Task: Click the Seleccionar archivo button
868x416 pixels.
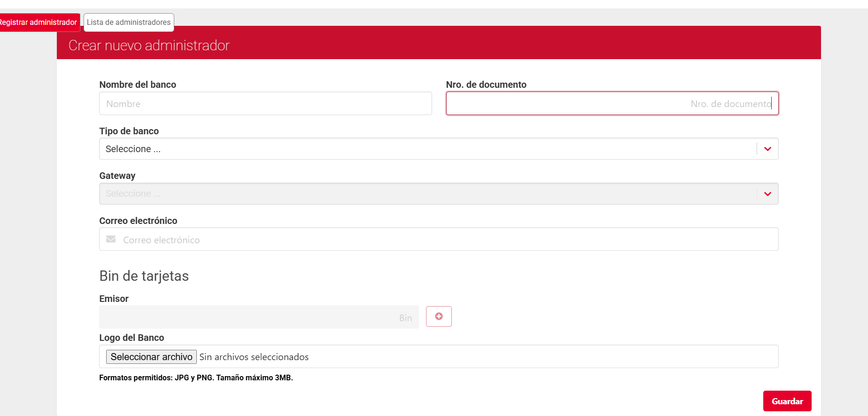Action: click(x=151, y=357)
